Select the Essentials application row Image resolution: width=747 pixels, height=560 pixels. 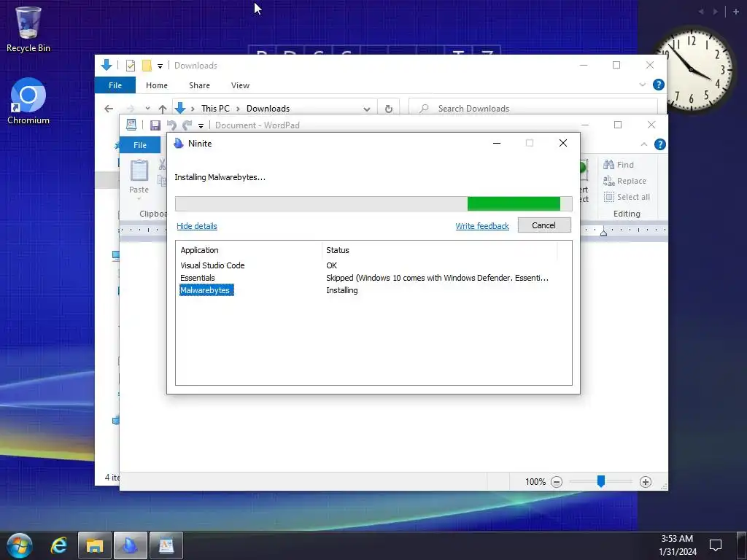tap(198, 278)
